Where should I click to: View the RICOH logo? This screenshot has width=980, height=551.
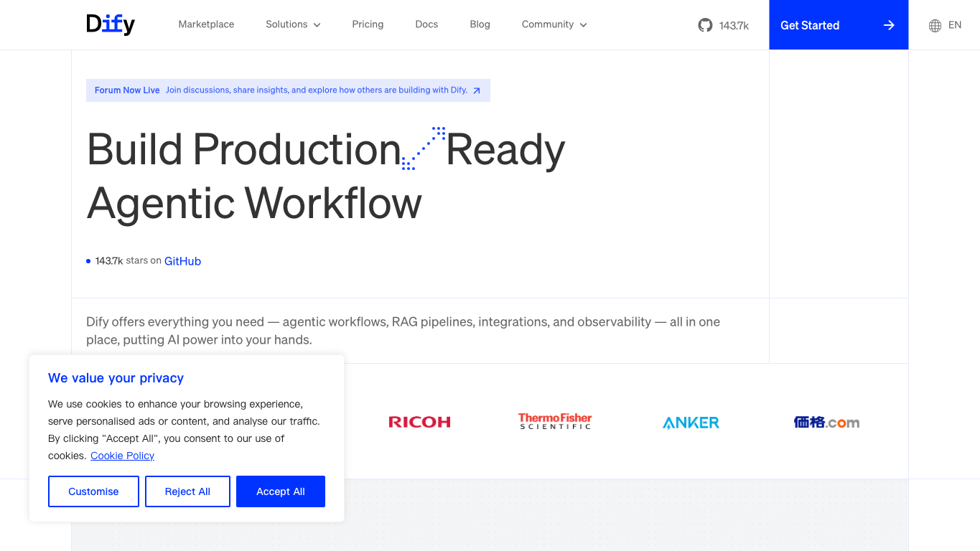tap(419, 422)
